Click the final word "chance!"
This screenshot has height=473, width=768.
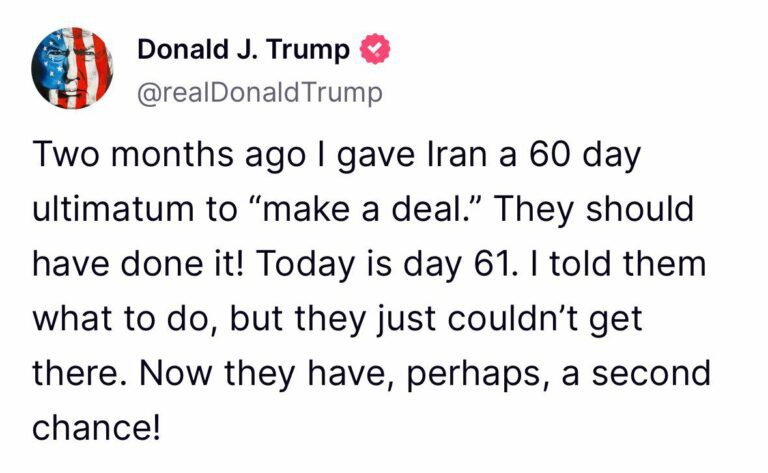tap(96, 428)
